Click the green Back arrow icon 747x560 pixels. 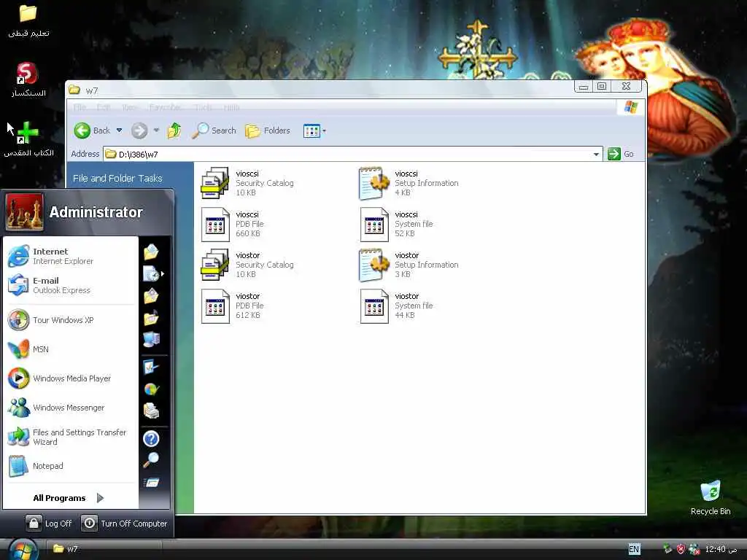click(82, 131)
